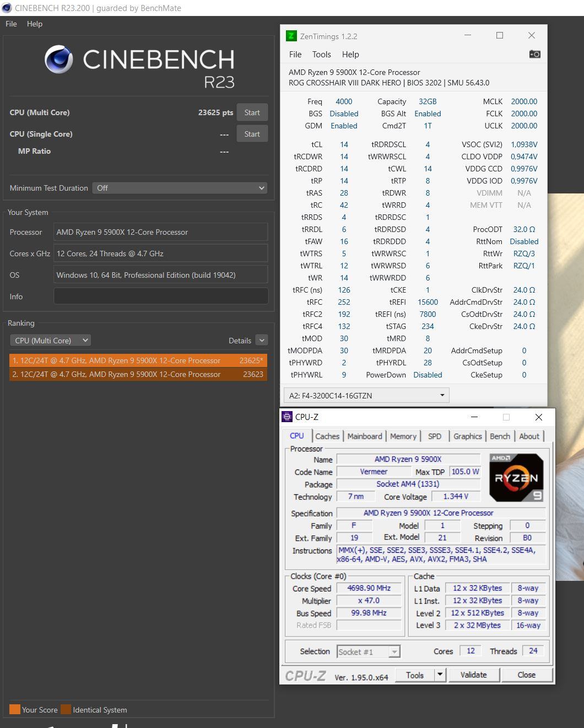584x728 pixels.
Task: Click the Identical System legend swatch
Action: point(66,709)
